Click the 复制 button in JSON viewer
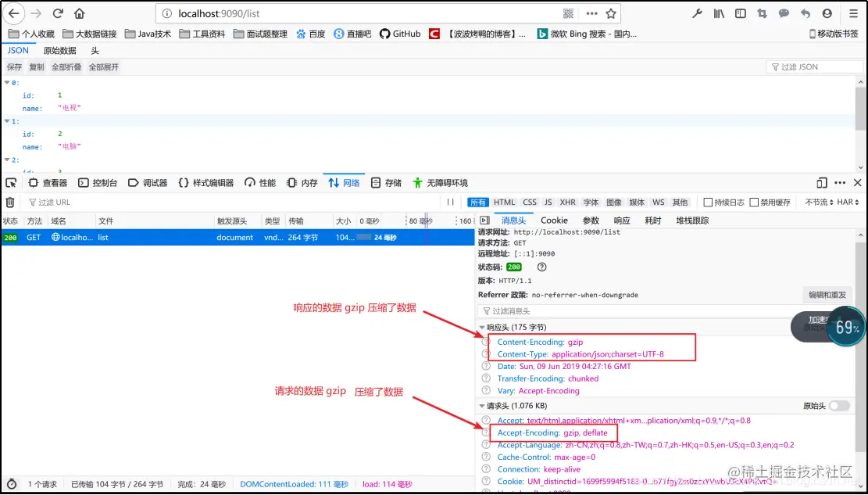Viewport: 868px width, 495px height. click(37, 67)
